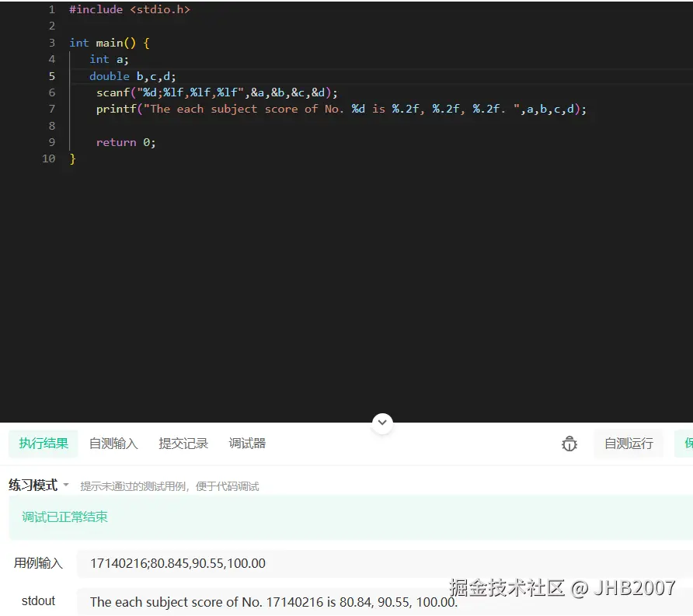Place cursor on the scanf statement

pos(216,92)
